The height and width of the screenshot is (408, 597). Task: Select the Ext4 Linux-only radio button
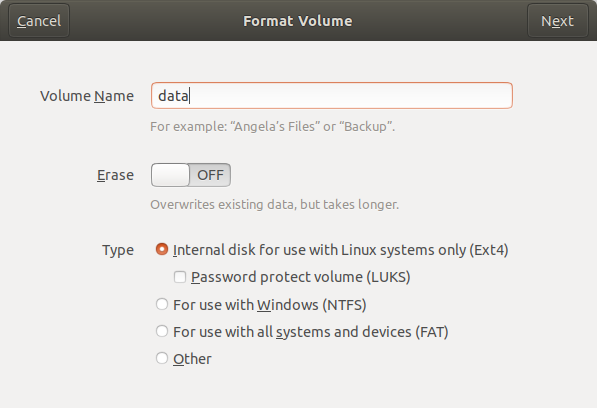162,250
